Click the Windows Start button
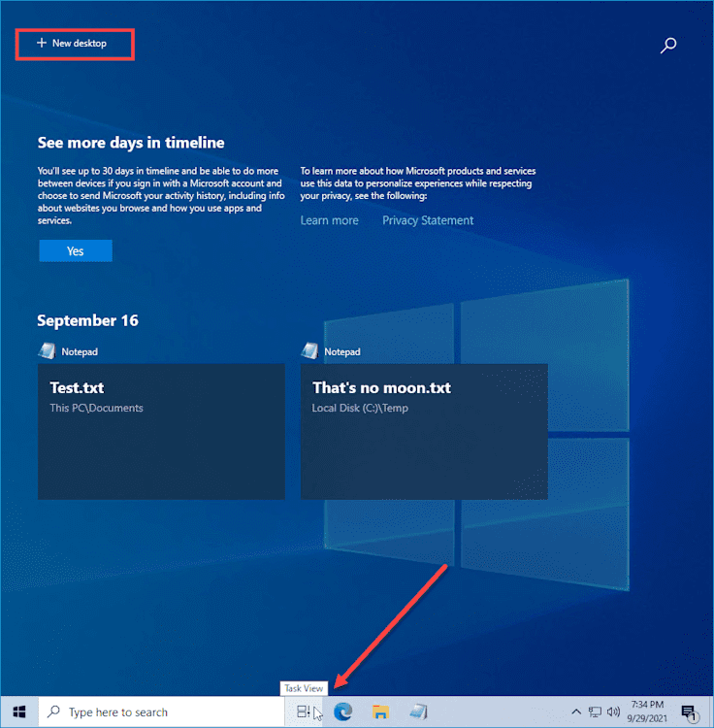Image resolution: width=714 pixels, height=728 pixels. (x=19, y=711)
